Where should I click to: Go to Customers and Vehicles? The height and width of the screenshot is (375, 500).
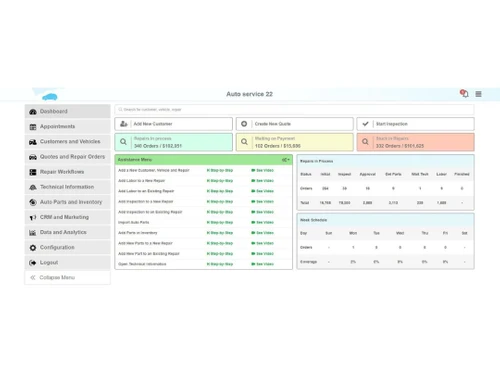click(x=67, y=142)
